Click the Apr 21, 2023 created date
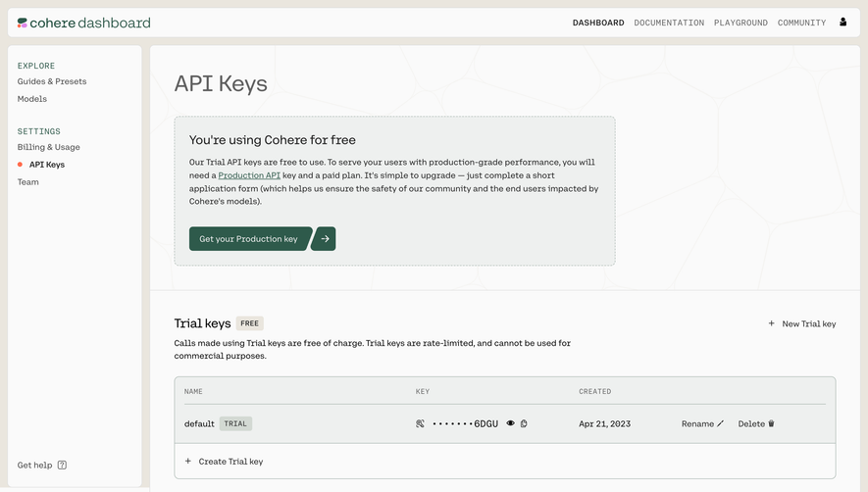 click(604, 424)
